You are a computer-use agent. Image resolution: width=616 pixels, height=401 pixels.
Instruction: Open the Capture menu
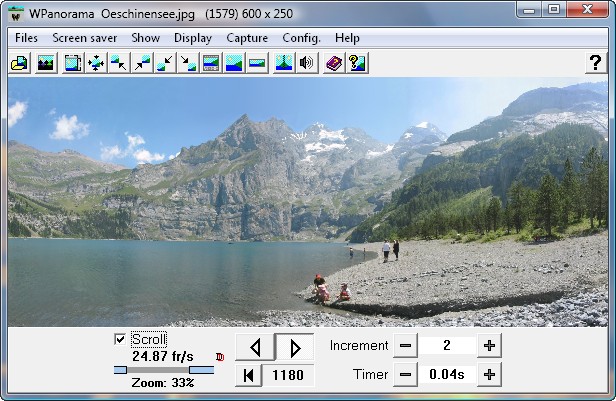point(247,38)
